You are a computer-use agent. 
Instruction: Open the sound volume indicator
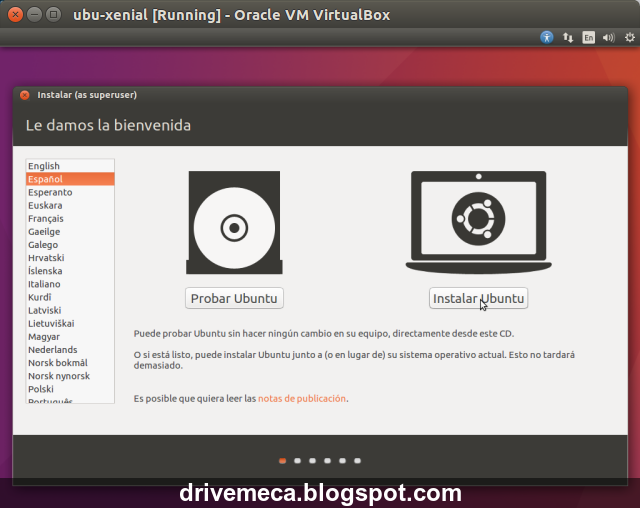(609, 38)
